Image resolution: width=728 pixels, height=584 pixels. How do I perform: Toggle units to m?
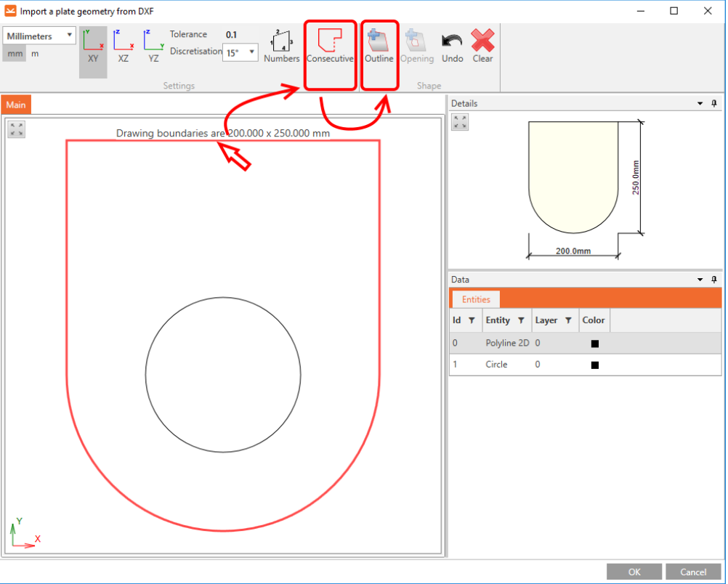[x=35, y=54]
